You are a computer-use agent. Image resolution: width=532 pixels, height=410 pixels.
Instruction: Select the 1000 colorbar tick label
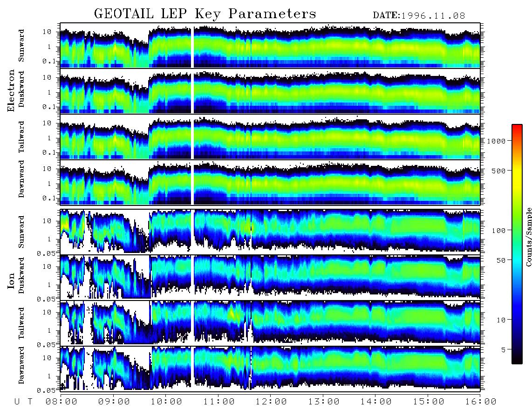[496, 141]
